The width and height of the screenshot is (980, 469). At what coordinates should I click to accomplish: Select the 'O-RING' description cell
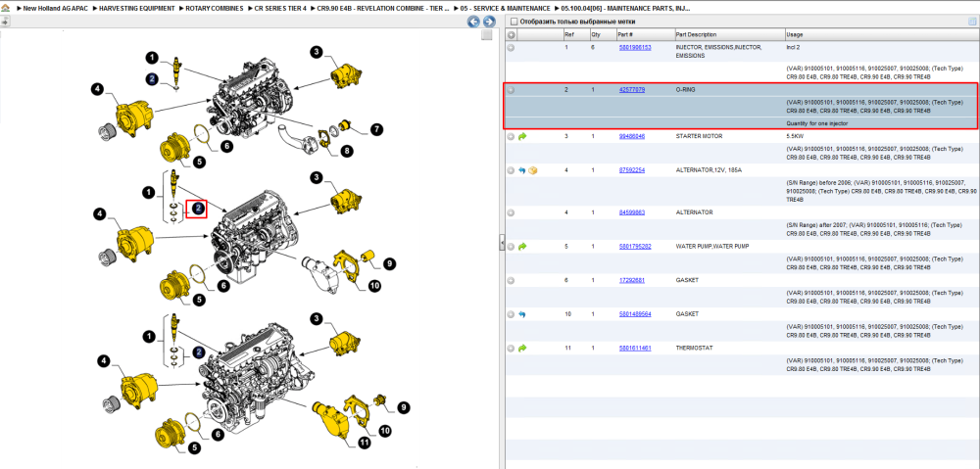[x=685, y=90]
